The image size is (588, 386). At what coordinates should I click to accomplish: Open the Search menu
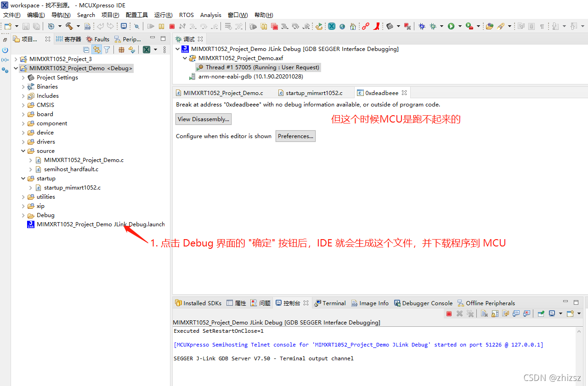[86, 15]
